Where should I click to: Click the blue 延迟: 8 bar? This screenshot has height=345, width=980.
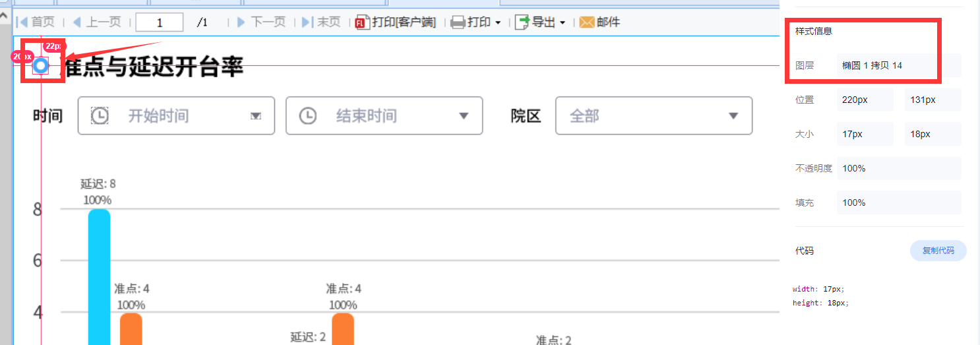99,277
